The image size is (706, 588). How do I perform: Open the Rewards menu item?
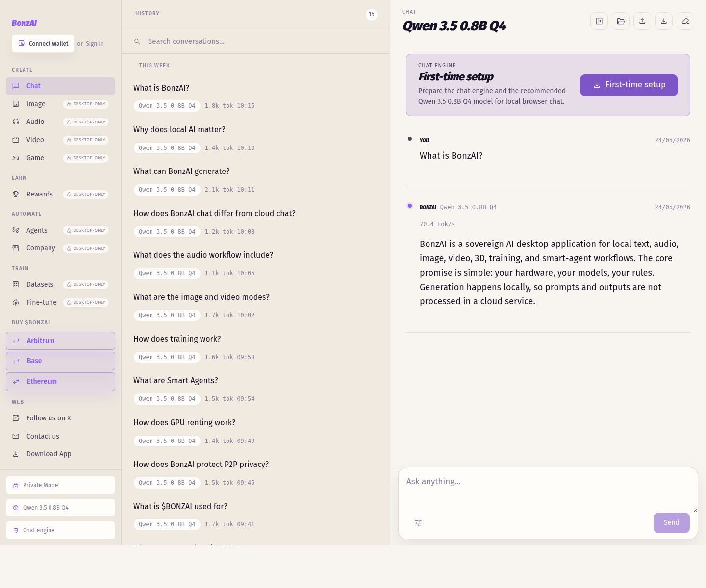[x=60, y=194]
